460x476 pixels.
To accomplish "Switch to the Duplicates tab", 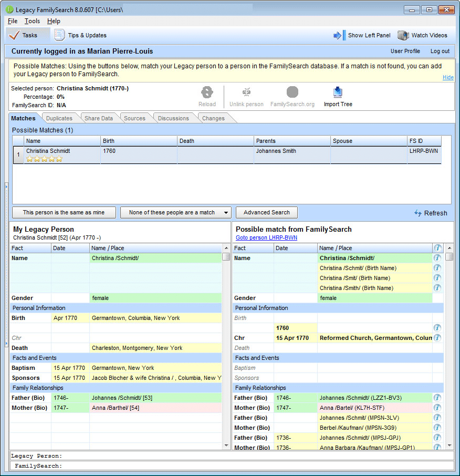I will (x=59, y=118).
